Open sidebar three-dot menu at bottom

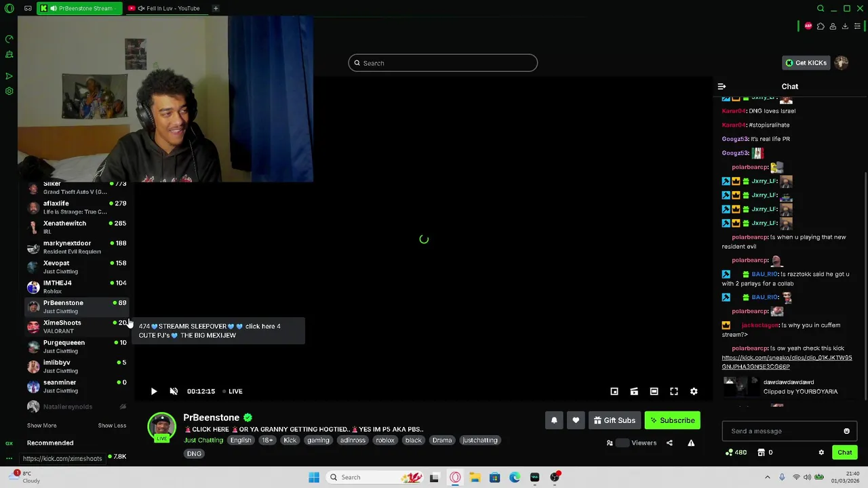click(x=9, y=458)
